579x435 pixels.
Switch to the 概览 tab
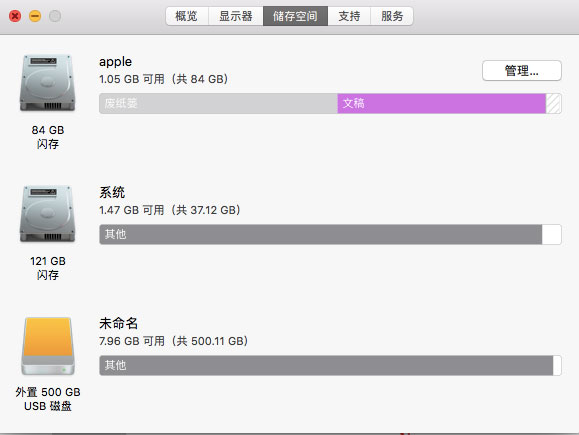click(187, 16)
